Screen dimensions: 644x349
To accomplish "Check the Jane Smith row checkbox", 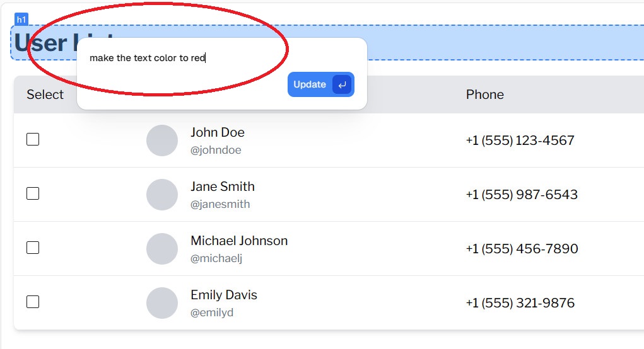I will pos(33,193).
